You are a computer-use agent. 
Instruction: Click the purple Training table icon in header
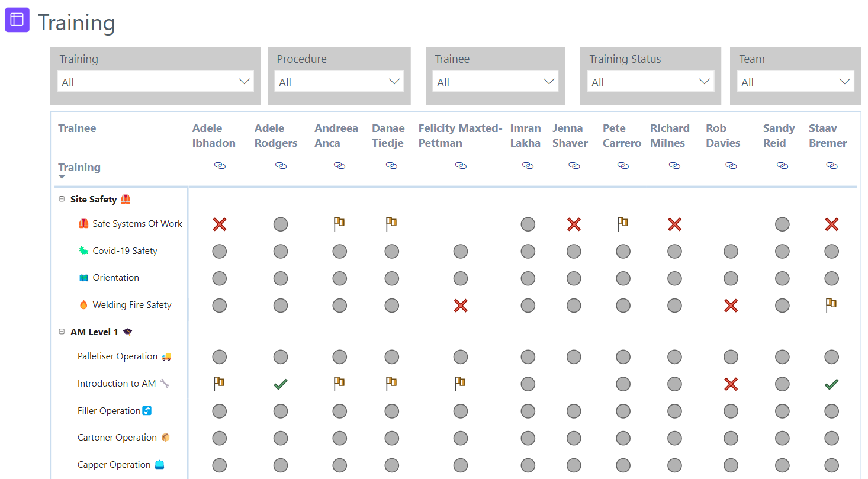tap(17, 20)
